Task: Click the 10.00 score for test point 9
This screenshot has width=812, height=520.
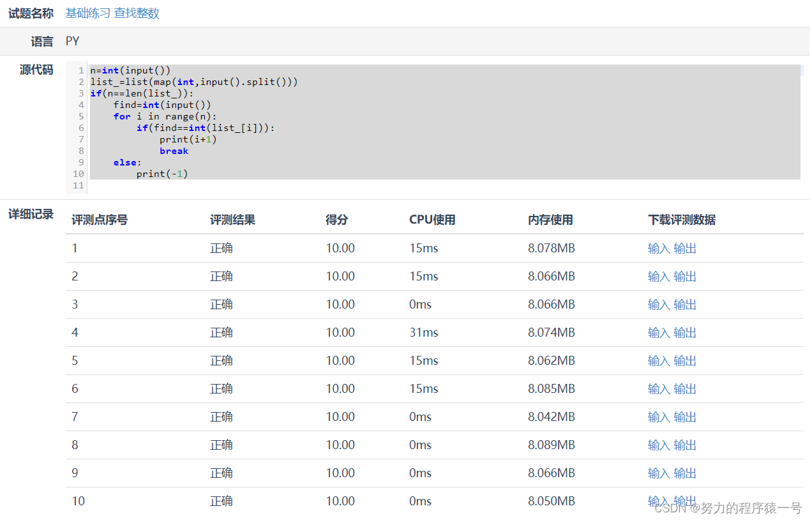Action: tap(340, 473)
